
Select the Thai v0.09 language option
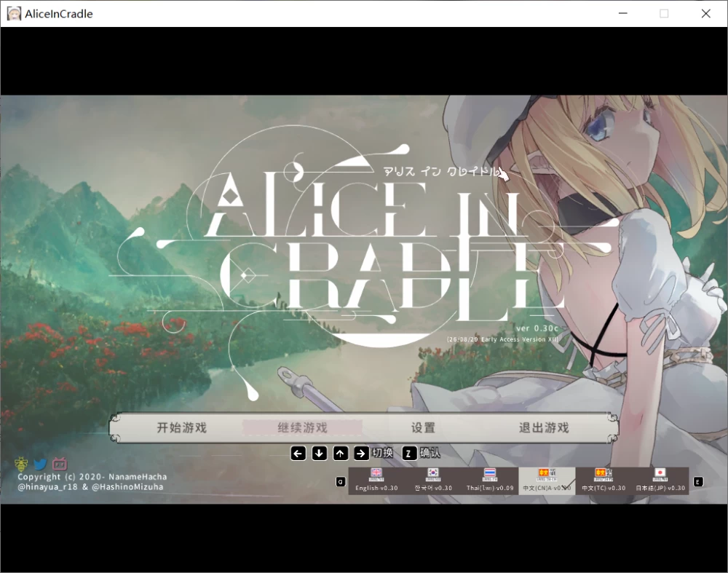(x=490, y=481)
